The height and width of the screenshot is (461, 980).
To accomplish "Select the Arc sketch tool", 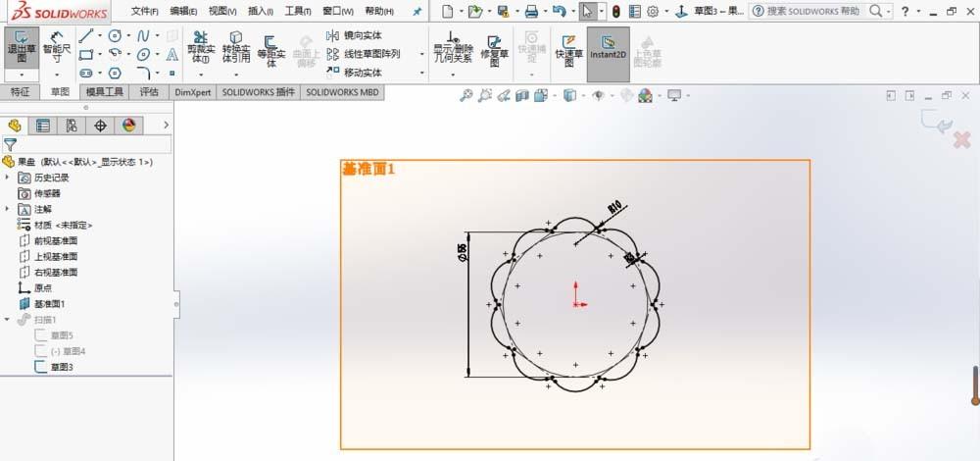I will 115,54.
